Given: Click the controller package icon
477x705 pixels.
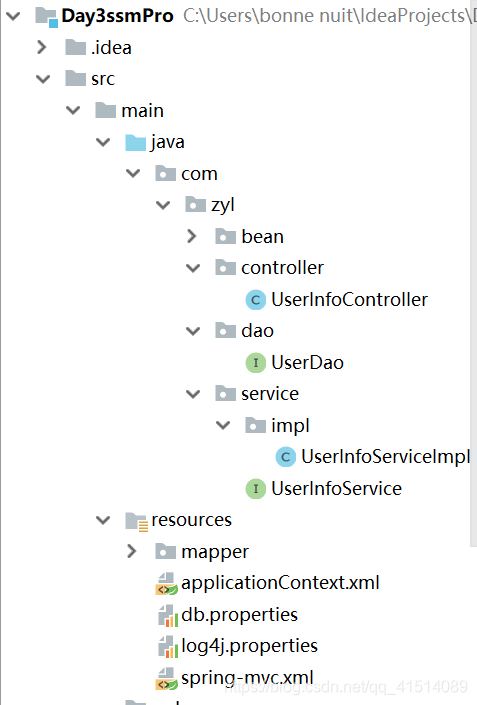Looking at the screenshot, I should pos(226,268).
